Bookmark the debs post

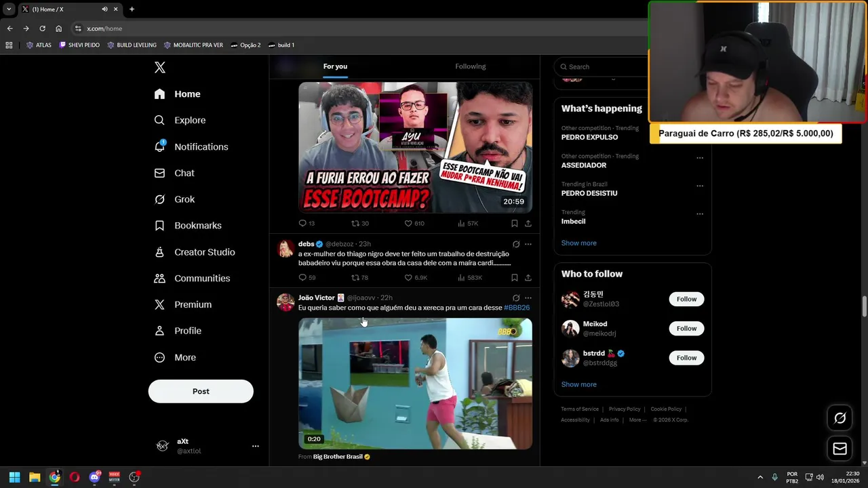point(515,277)
